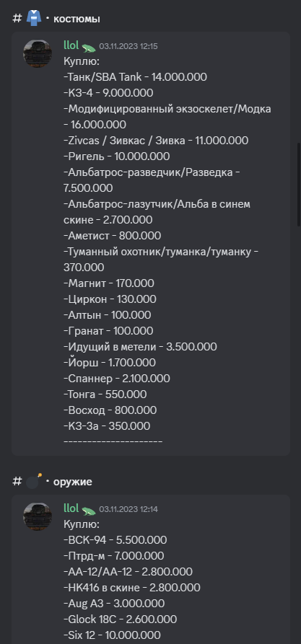
Task: Click the Ригель - 10.000.000 line
Action: click(x=117, y=156)
